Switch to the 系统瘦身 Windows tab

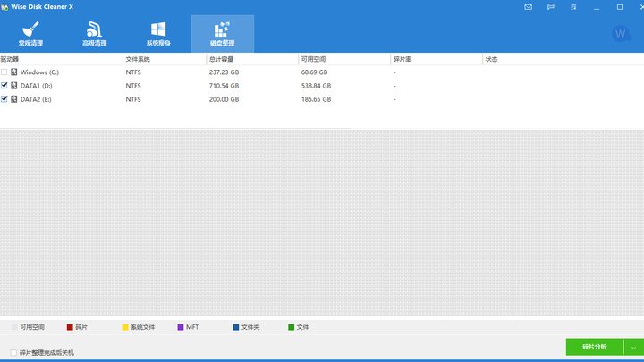(158, 34)
